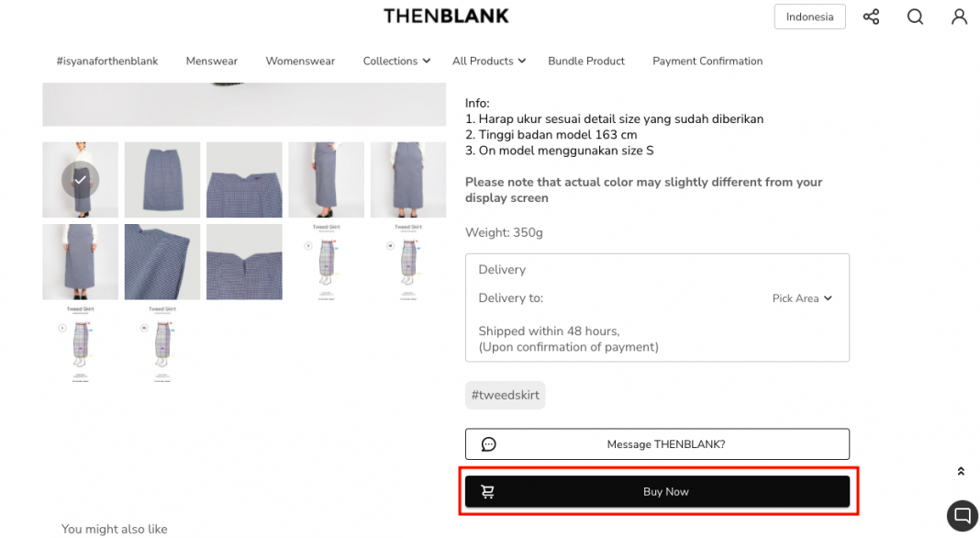Open the Pick Area delivery dropdown
Viewport: 980px width, 538px height.
click(x=802, y=298)
